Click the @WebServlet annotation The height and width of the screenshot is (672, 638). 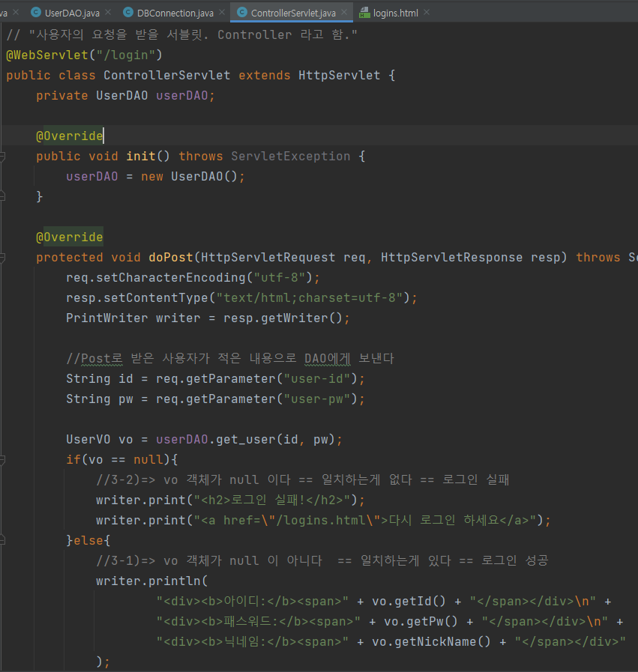pos(47,55)
